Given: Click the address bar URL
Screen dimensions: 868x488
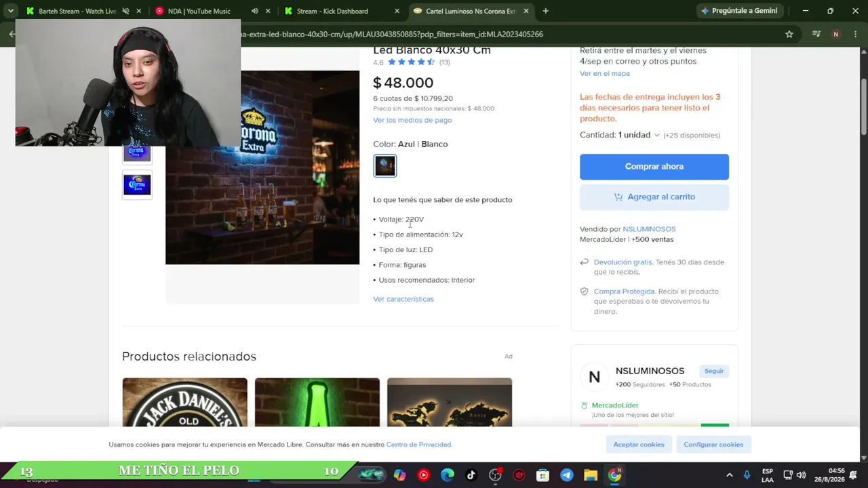Looking at the screenshot, I should [x=392, y=34].
